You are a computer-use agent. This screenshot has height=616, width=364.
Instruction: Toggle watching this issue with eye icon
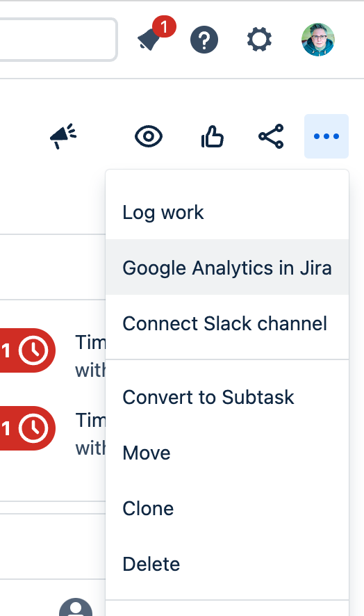(x=149, y=136)
